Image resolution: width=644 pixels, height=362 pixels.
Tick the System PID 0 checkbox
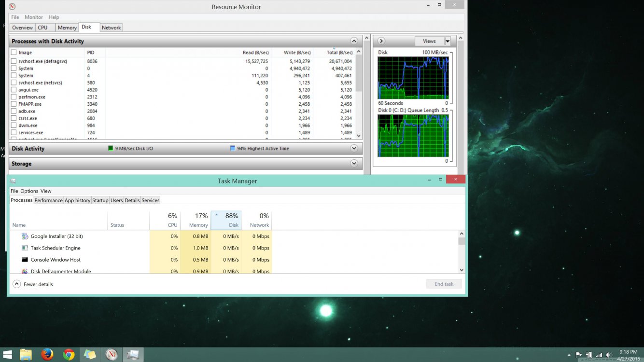point(14,69)
